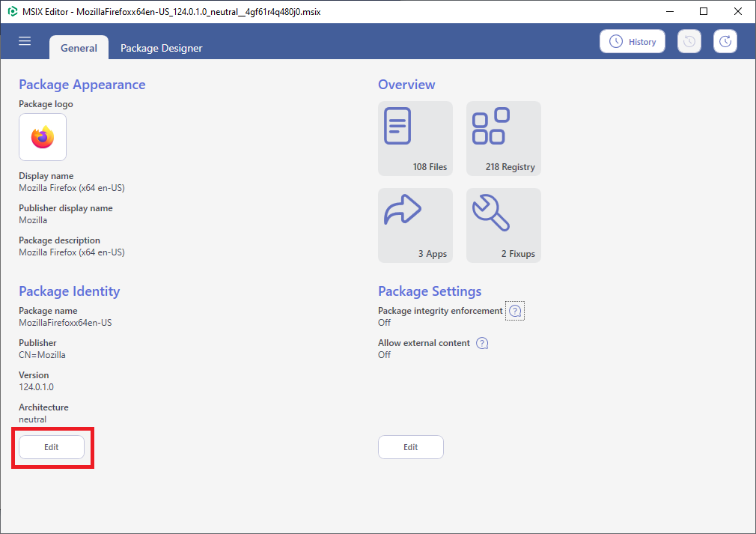Click the undo history icon button
The height and width of the screenshot is (534, 756).
pos(689,41)
